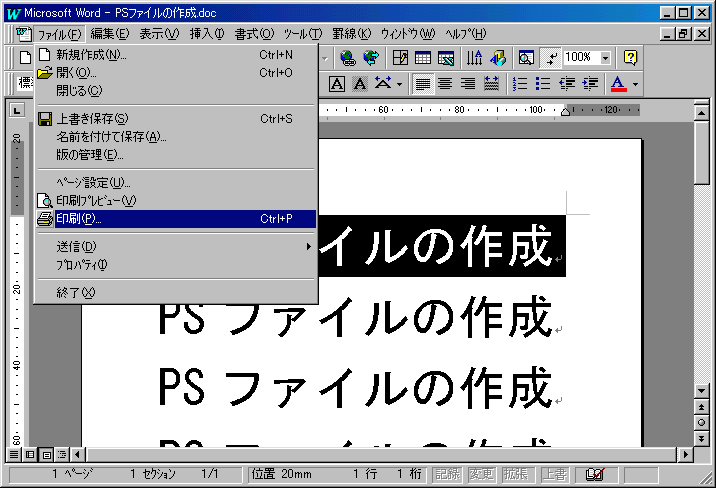This screenshot has height=488, width=716.
Task: Toggle right alignment button
Action: click(468, 84)
